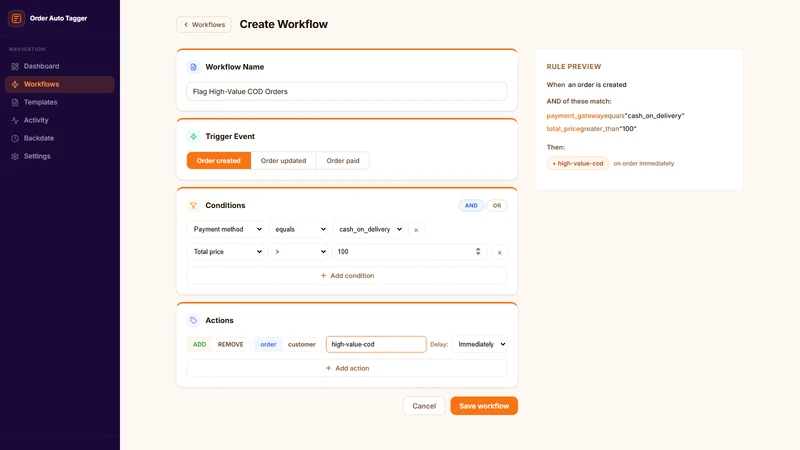Open the cash_on_delivery value dropdown
The height and width of the screenshot is (450, 800).
click(x=368, y=230)
